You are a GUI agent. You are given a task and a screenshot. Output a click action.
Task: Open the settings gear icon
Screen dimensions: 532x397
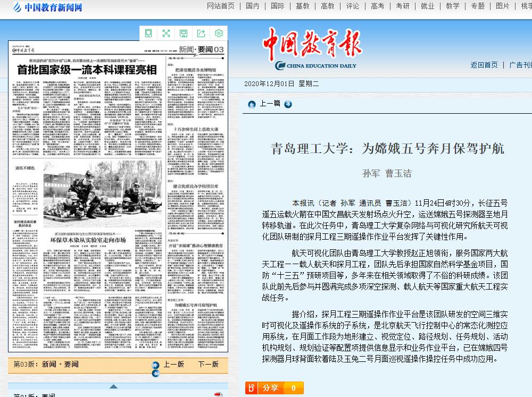click(x=219, y=33)
